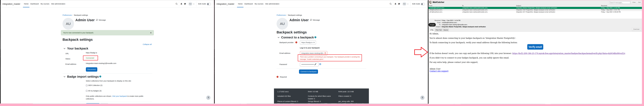Click the help question-mark button in left page
This screenshot has height=106, width=644.
[x=208, y=98]
